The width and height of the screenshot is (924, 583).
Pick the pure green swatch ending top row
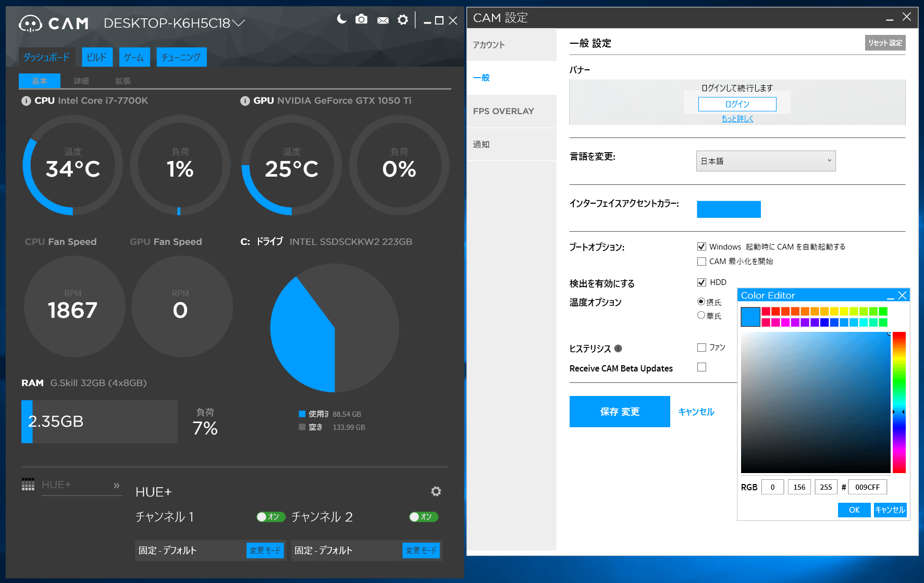click(883, 311)
